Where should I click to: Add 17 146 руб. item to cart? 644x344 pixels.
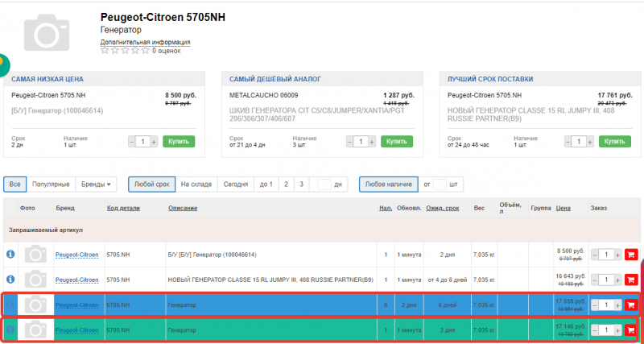coord(631,329)
